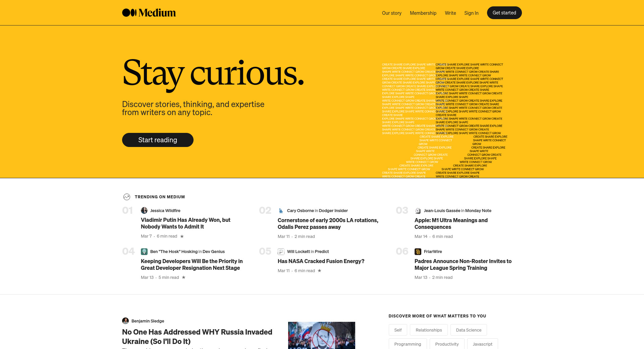Visit Cary Osborne's author profile
This screenshot has height=349, width=644.
301,211
